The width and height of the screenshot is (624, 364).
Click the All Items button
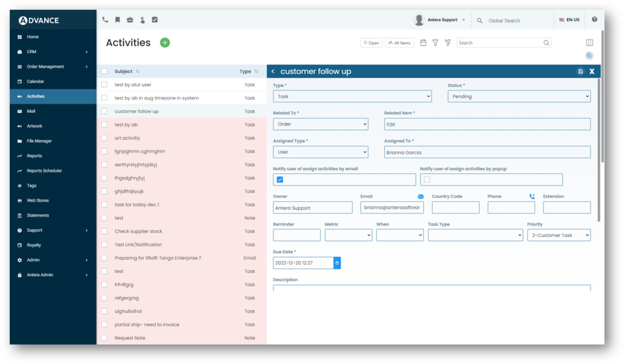point(399,43)
